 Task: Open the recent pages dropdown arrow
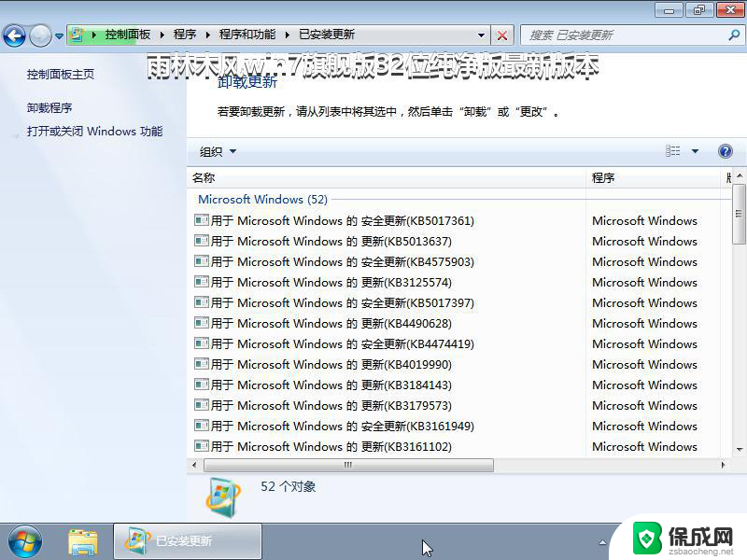(x=59, y=35)
